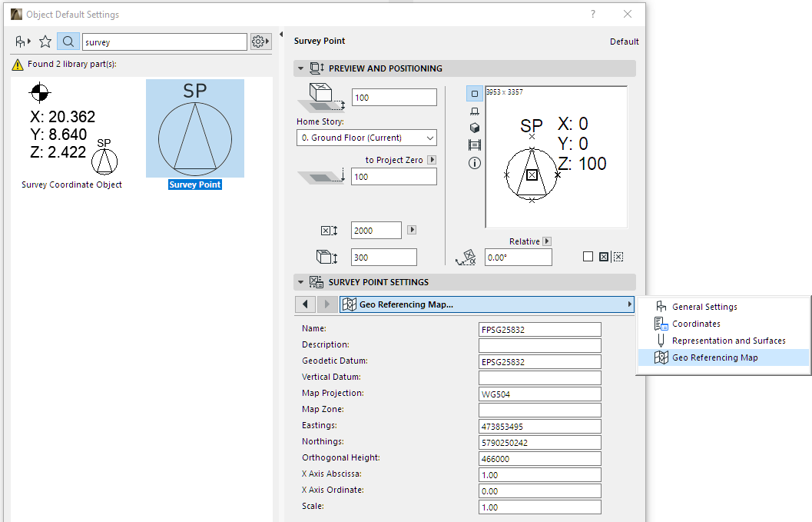Viewport: 812px width, 522px height.
Task: Edit the 300 height field
Action: coord(384,258)
